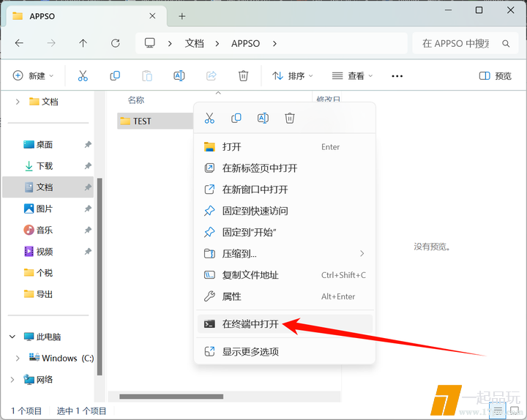Collapse the 此电脑 tree node
527x420 pixels.
click(12, 337)
